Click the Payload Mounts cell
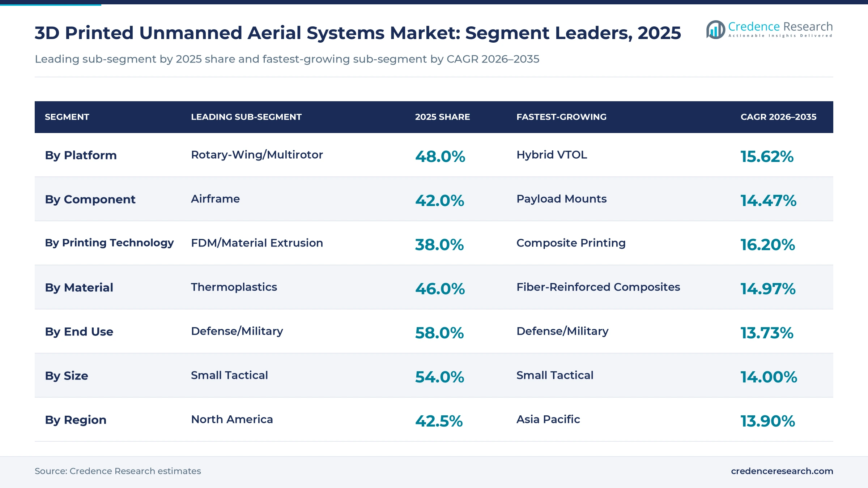 [561, 199]
